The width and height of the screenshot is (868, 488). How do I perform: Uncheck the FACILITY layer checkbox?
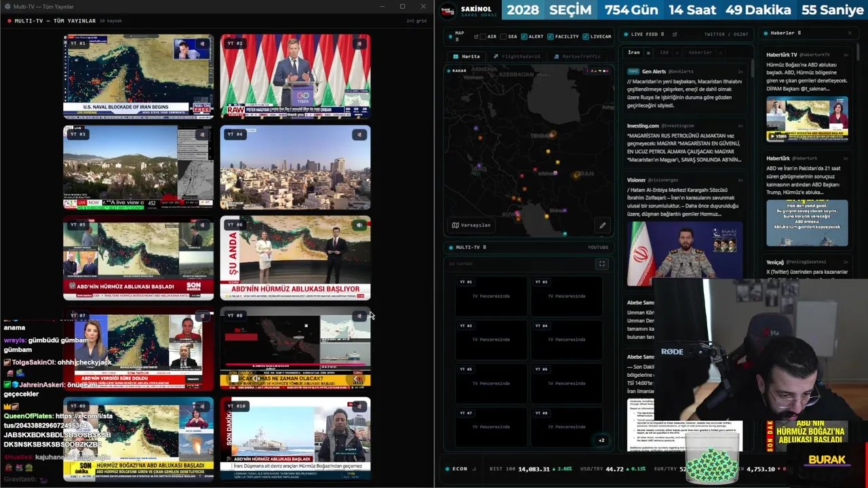[x=550, y=37]
